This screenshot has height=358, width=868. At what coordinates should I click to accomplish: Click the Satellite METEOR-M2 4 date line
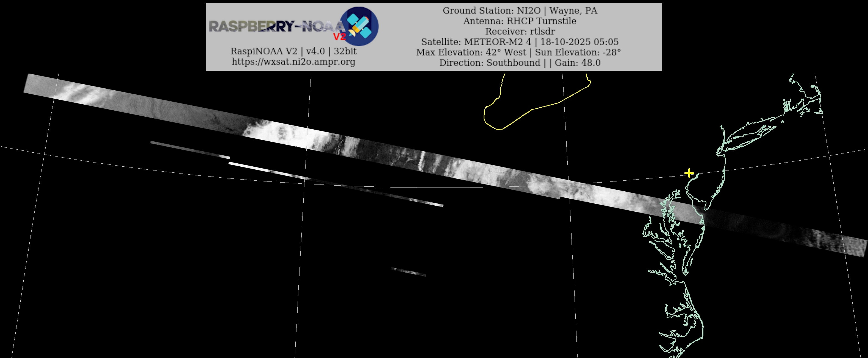[520, 42]
